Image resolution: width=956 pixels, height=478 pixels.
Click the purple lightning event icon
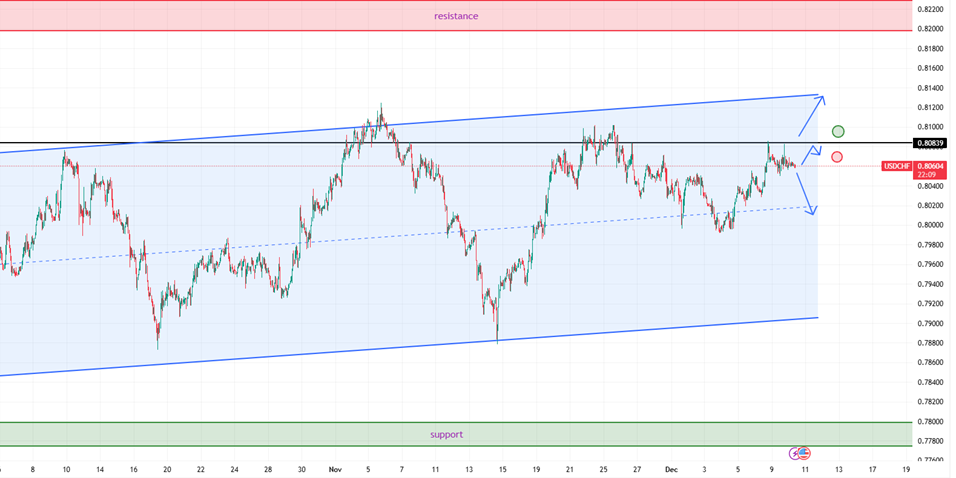[x=797, y=453]
